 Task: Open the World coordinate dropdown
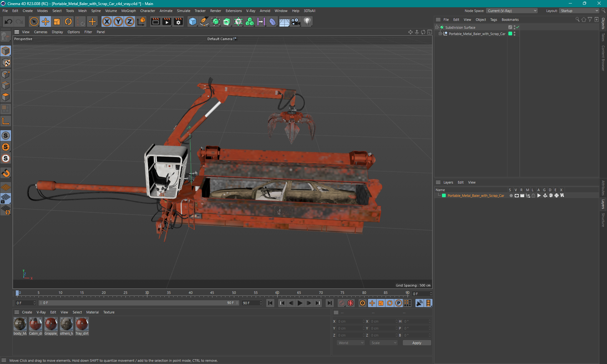(351, 343)
